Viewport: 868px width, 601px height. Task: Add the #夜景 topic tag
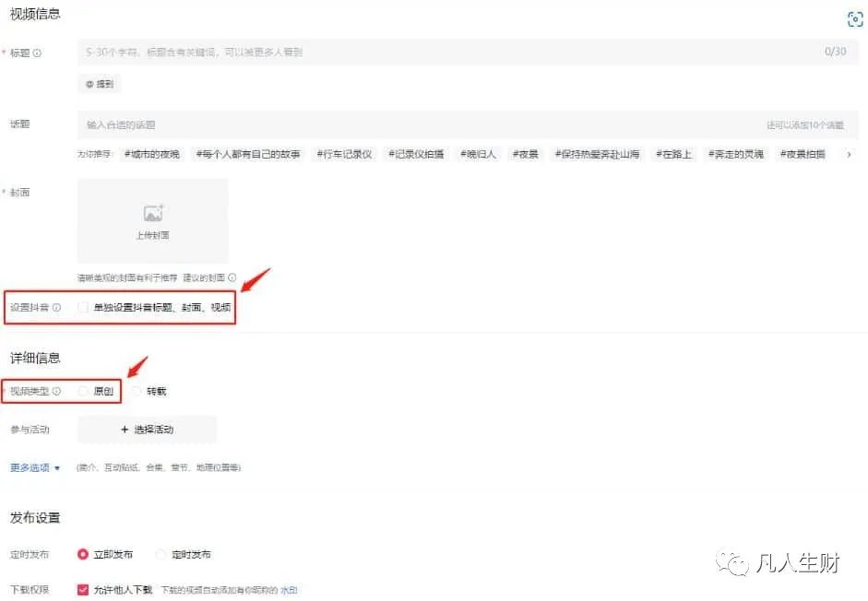pyautogui.click(x=525, y=154)
